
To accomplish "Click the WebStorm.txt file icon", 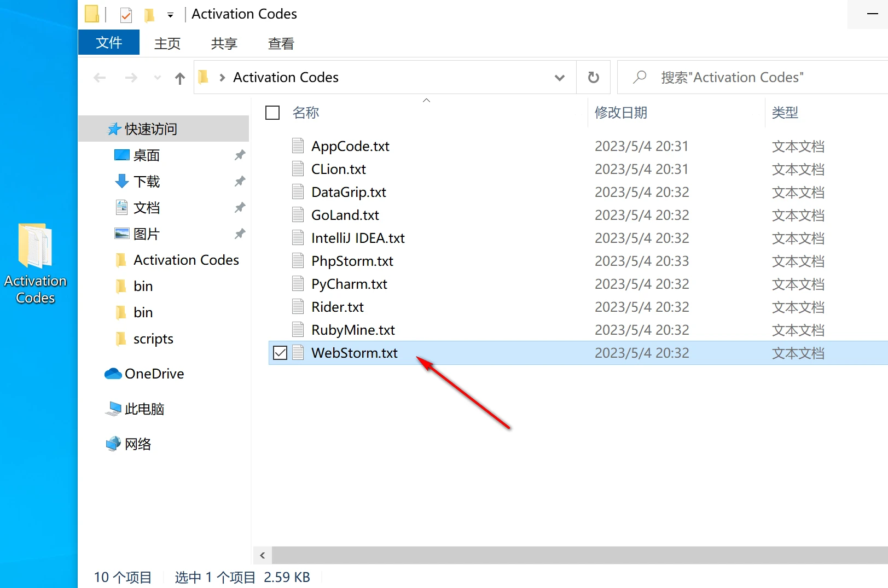I will pyautogui.click(x=298, y=352).
